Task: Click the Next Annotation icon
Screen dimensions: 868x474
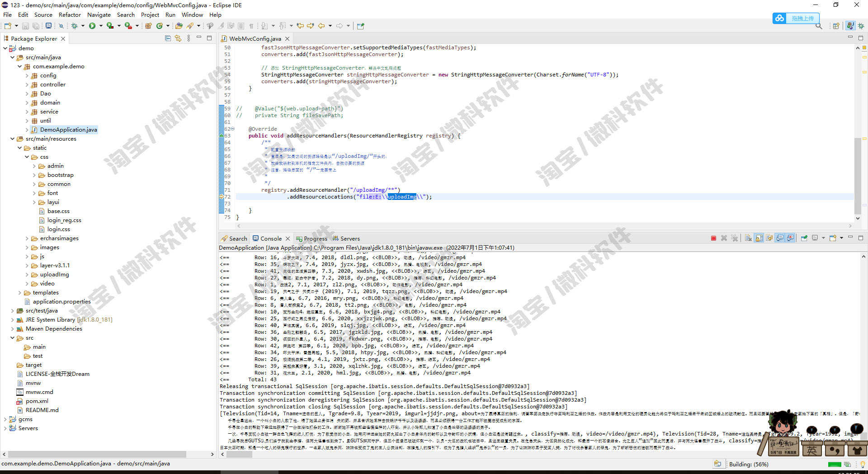Action: pos(264,26)
